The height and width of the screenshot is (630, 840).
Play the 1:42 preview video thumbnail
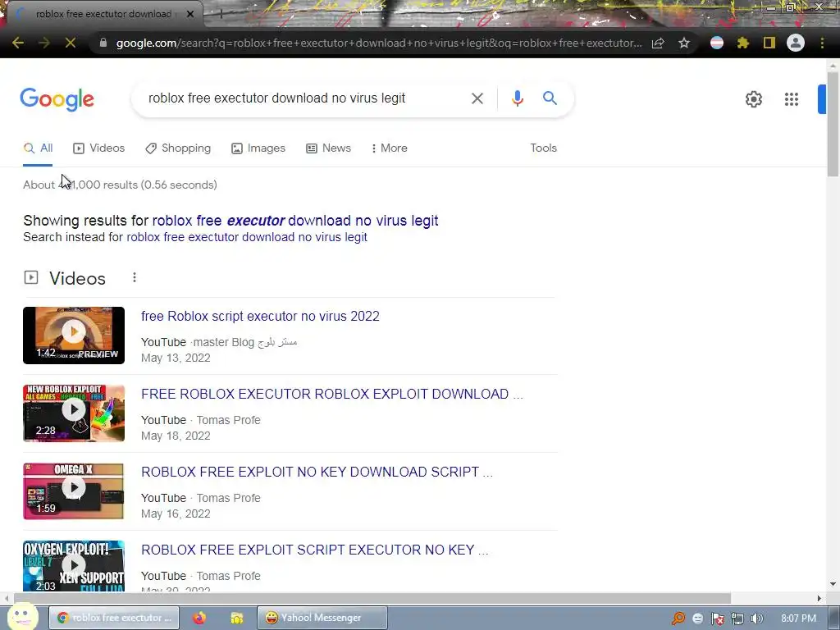(x=74, y=336)
